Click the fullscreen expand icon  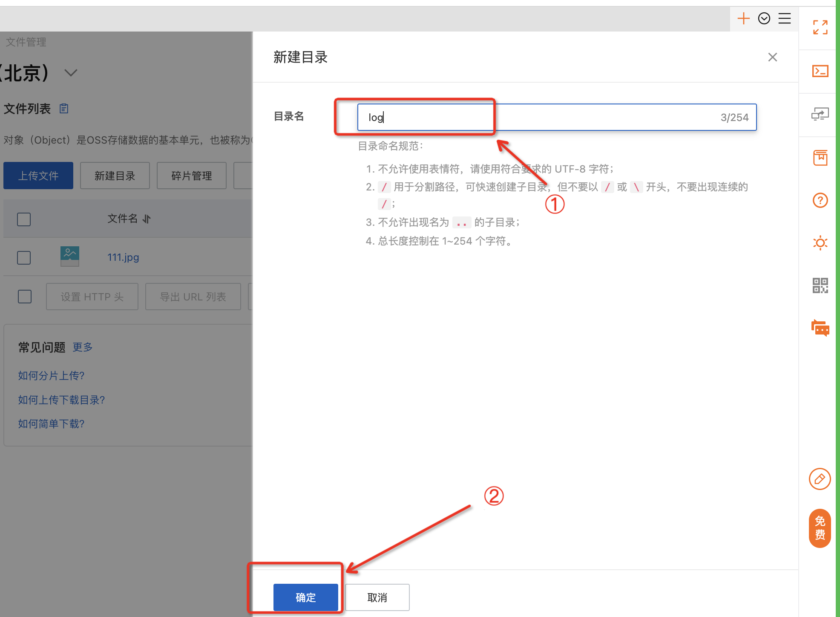[x=820, y=28]
